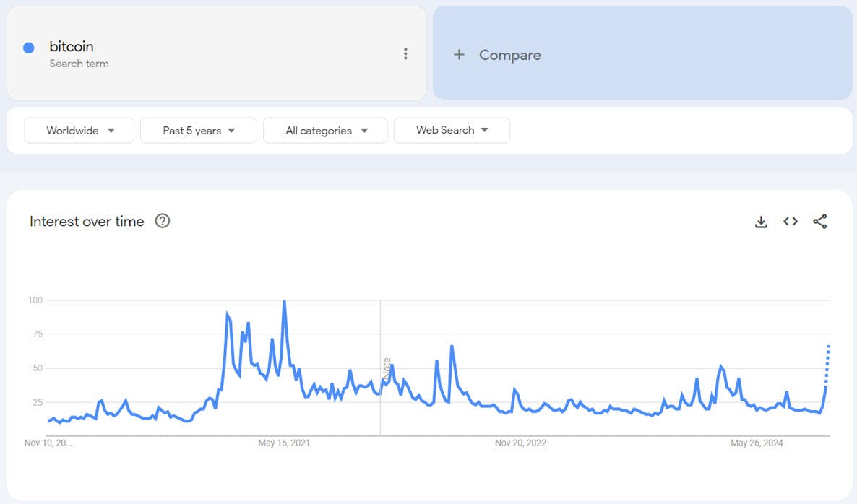857x504 pixels.
Task: Click the dotted forecast line at chart end
Action: (x=827, y=365)
